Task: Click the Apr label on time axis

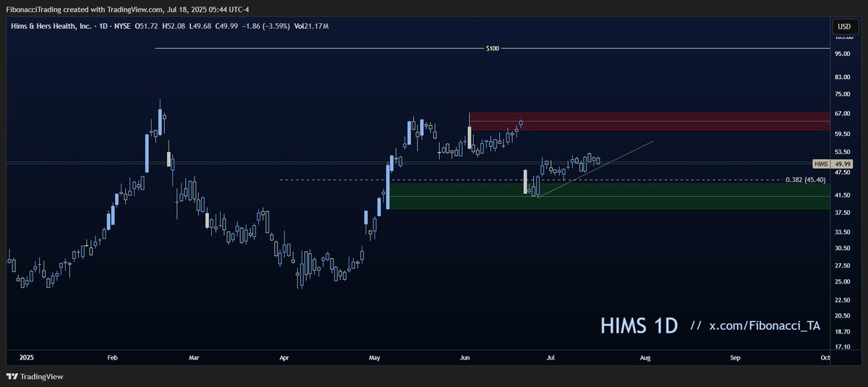Action: click(x=284, y=357)
